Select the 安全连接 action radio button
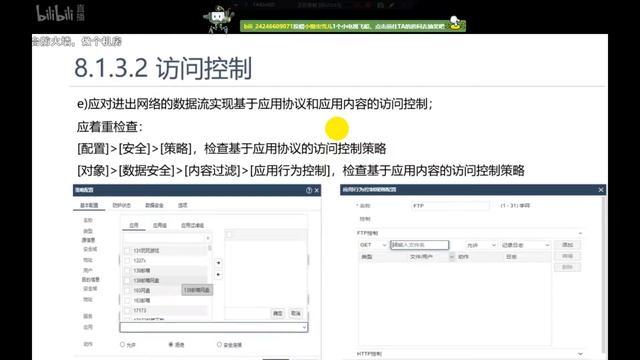The width and height of the screenshot is (640, 360). pos(219,344)
